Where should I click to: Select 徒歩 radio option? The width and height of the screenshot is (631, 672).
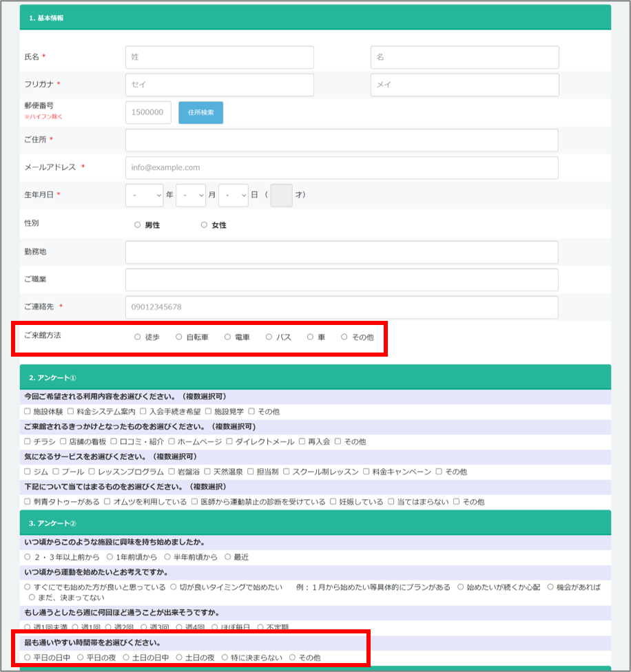(138, 337)
